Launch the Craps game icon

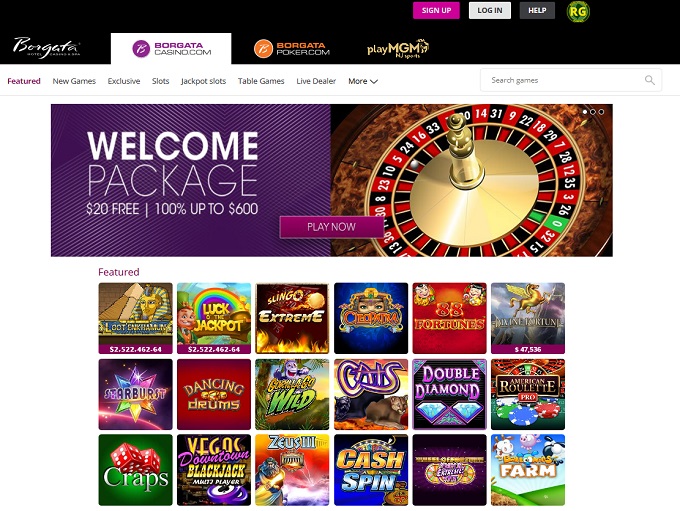point(135,470)
